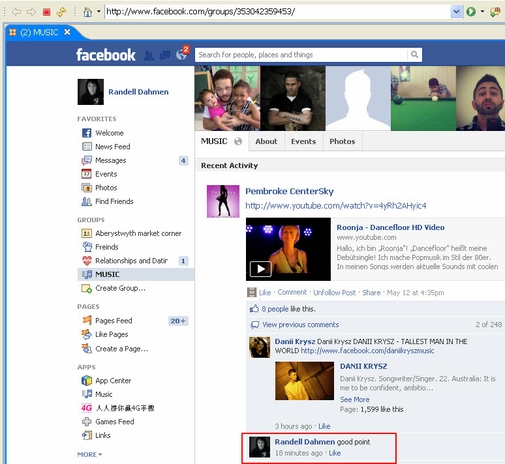
Task: Click See More in DANII KRYSZ preview
Action: tap(355, 400)
